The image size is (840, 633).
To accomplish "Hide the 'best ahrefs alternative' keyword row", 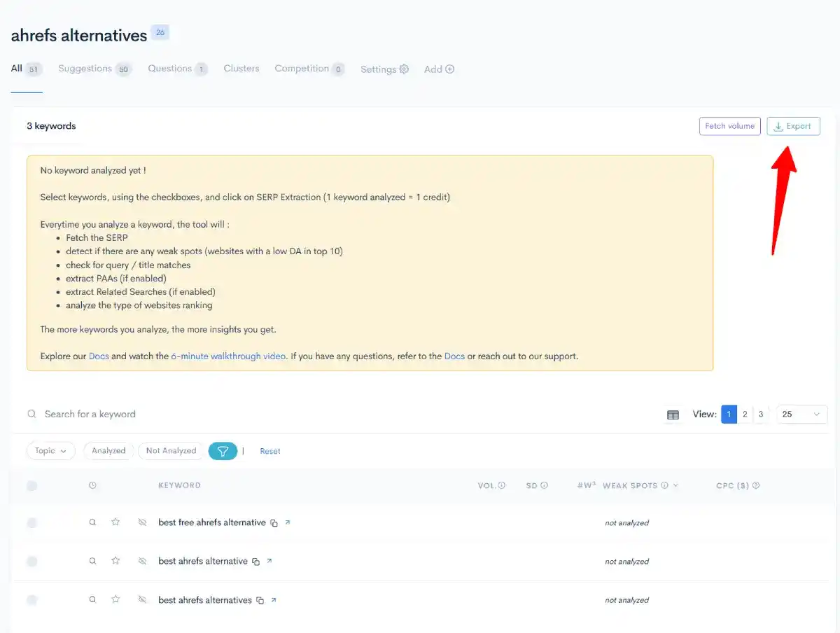I will click(x=142, y=561).
